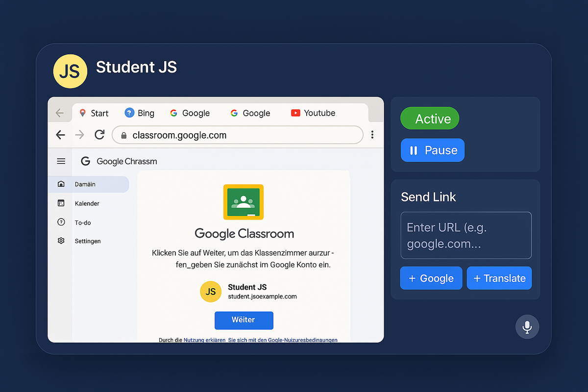Click the blue Weiter button
588x392 pixels.
244,320
